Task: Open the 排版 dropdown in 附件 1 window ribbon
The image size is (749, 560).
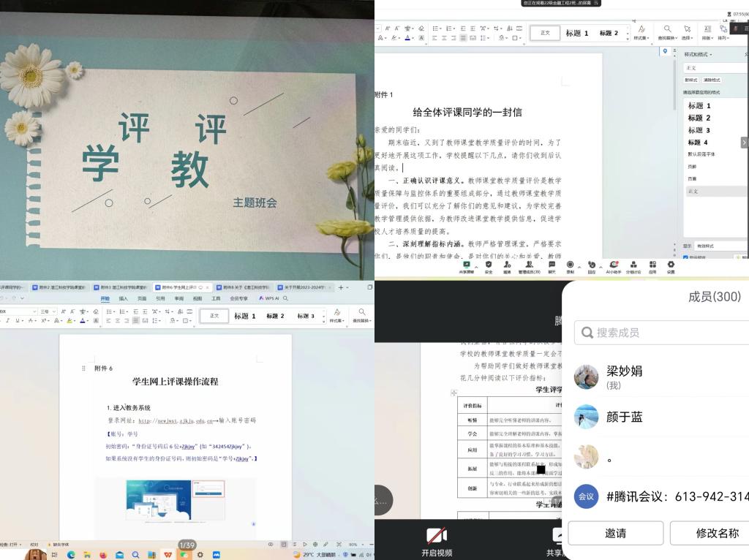Action: pos(708,32)
